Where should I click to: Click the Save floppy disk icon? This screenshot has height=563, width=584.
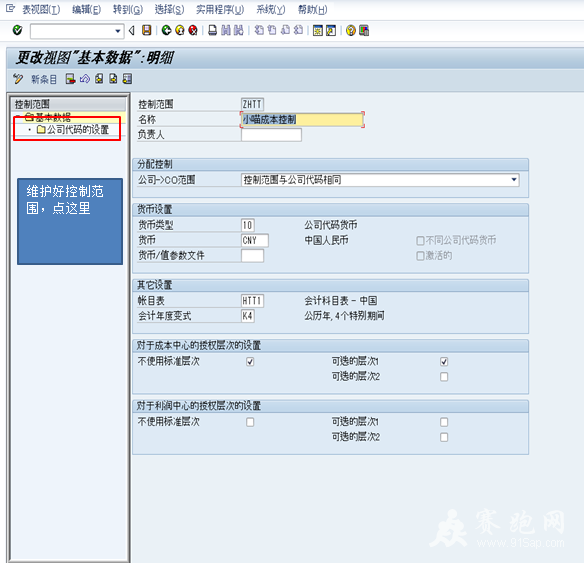(x=146, y=30)
